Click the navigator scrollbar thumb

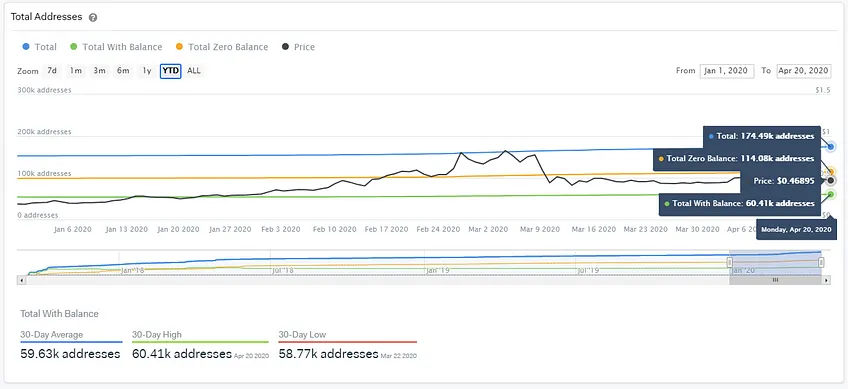pos(775,280)
